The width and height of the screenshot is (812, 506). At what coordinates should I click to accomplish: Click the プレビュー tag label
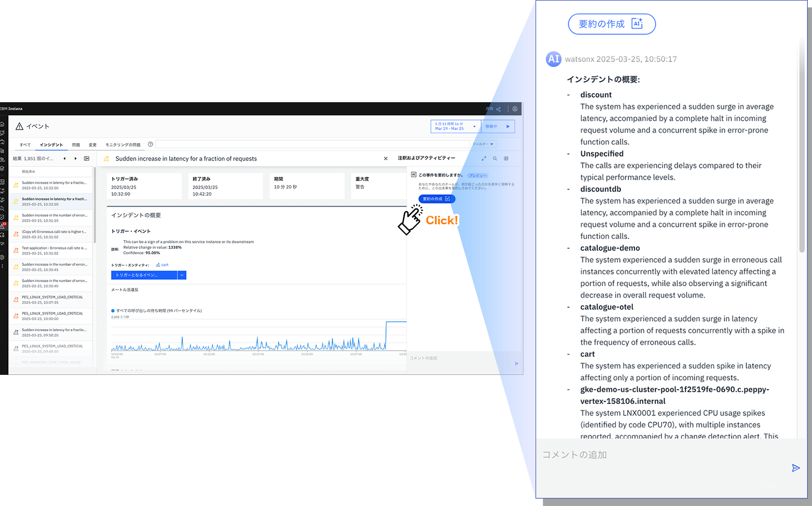click(478, 175)
